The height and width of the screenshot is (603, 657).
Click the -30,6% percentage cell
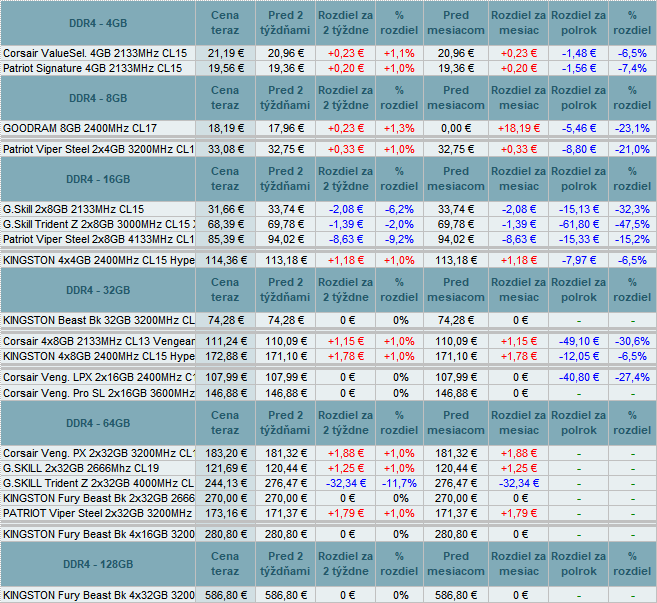tap(632, 341)
